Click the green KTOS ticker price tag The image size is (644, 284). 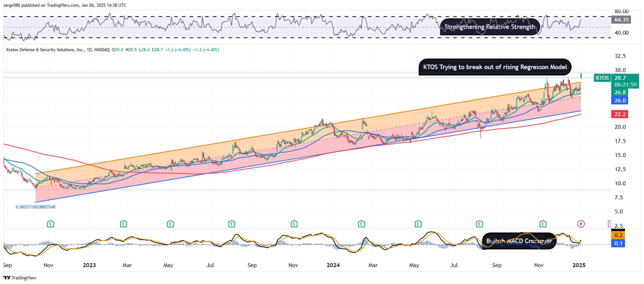[602, 78]
